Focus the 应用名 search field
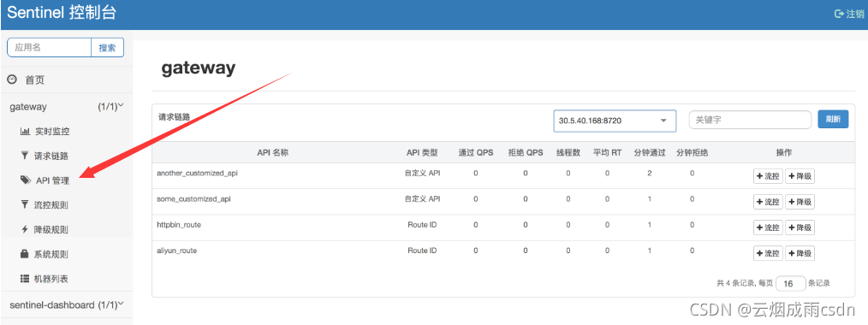This screenshot has height=325, width=868. click(x=50, y=48)
